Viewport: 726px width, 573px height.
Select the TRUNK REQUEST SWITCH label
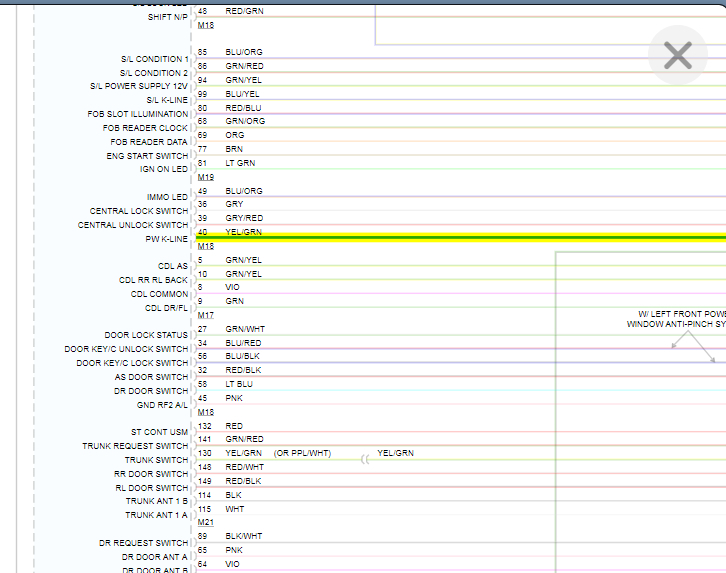(x=135, y=446)
